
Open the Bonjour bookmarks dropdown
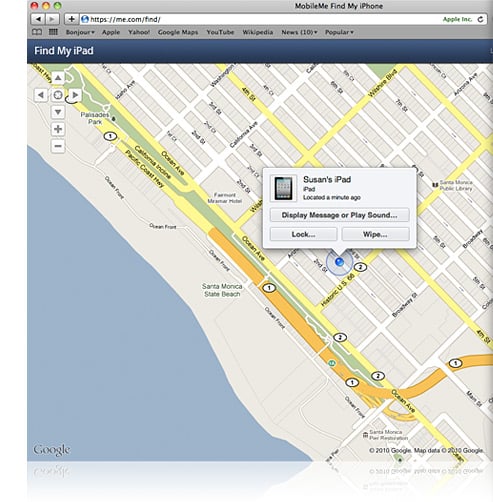(80, 32)
